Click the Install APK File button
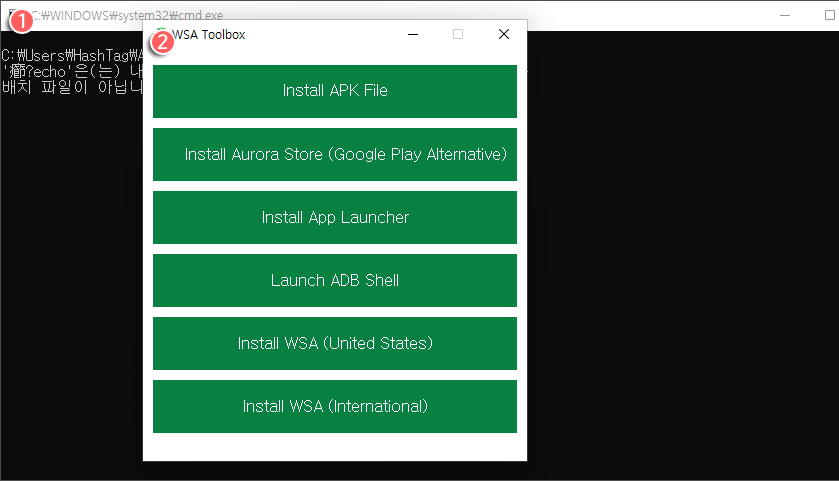 click(334, 91)
